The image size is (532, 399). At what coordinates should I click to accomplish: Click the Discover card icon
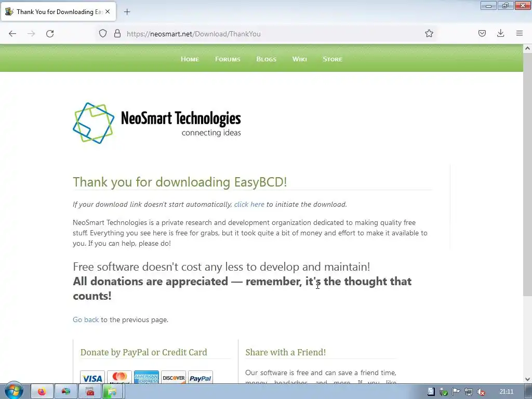click(174, 377)
